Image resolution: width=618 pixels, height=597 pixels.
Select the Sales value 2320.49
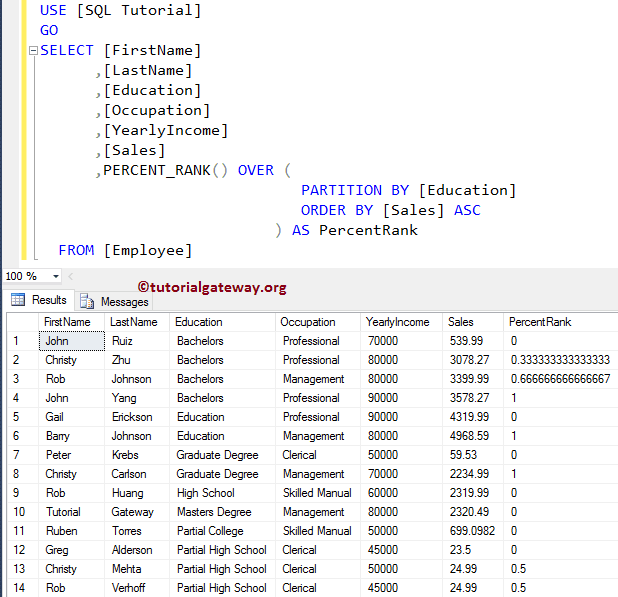pos(473,511)
